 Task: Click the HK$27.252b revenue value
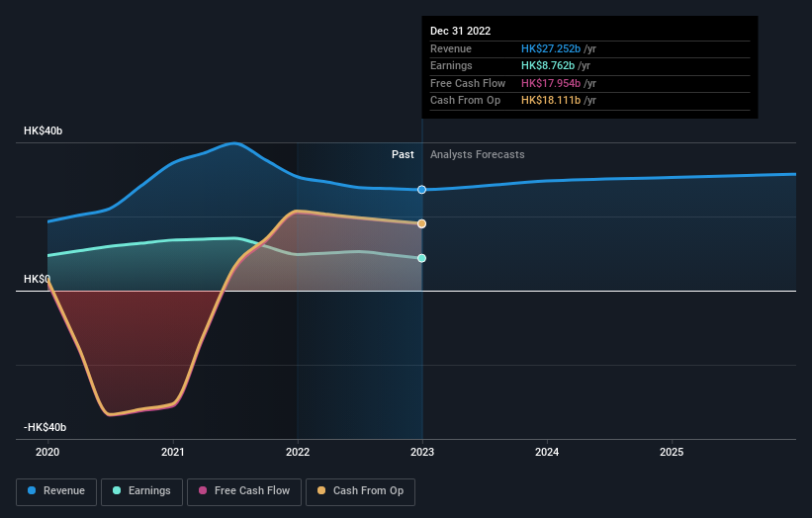(x=551, y=48)
